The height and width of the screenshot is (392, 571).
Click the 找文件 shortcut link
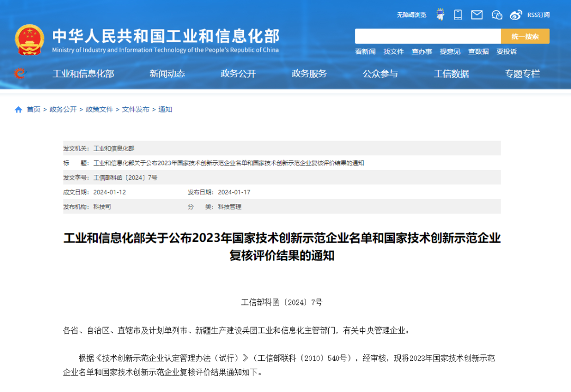pos(393,52)
